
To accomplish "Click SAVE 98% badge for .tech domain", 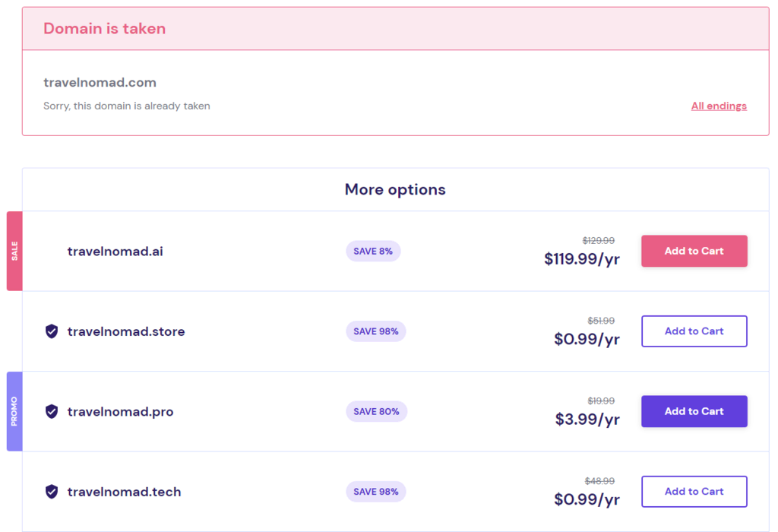I will click(376, 492).
